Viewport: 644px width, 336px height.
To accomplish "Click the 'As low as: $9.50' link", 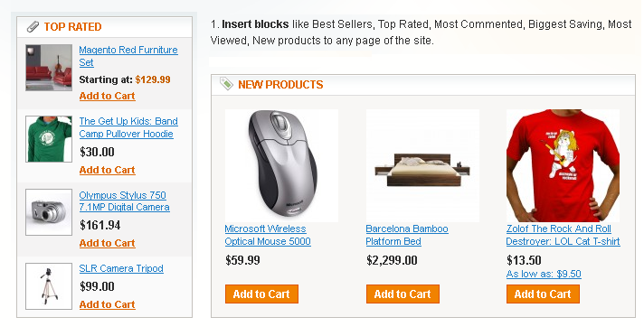I will (x=544, y=274).
